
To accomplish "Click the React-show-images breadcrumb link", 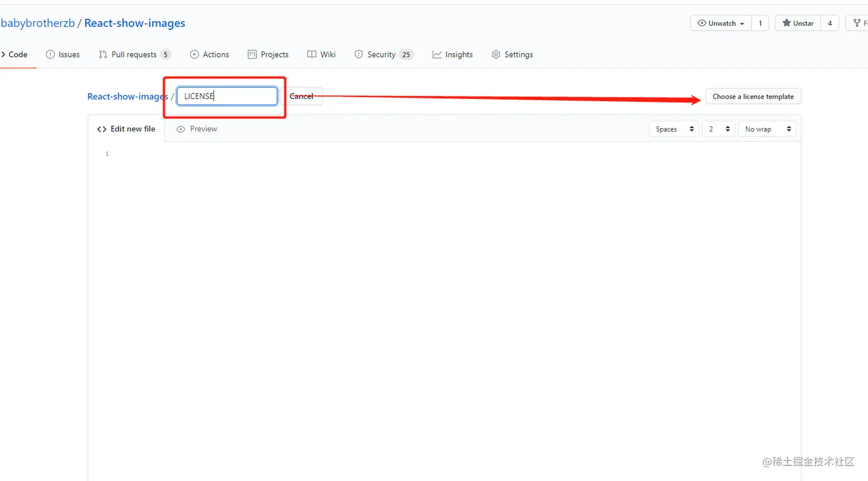I will [x=127, y=96].
